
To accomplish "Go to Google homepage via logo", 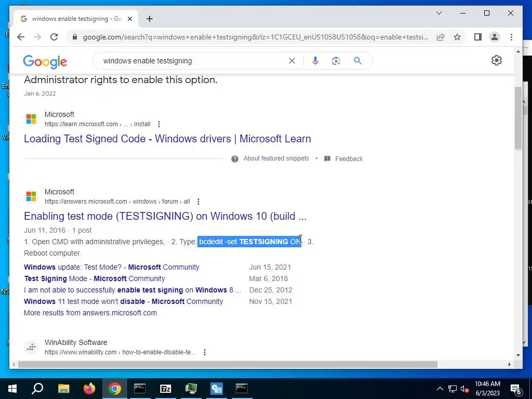I will point(45,62).
